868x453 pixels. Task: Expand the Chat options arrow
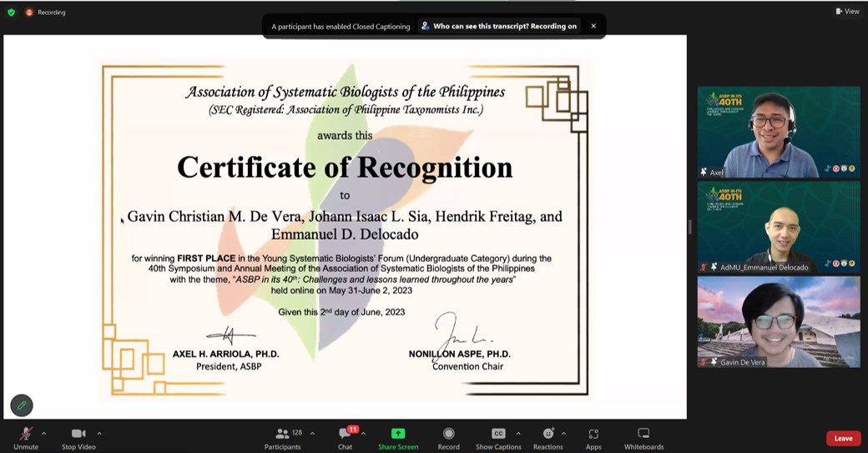(x=363, y=434)
